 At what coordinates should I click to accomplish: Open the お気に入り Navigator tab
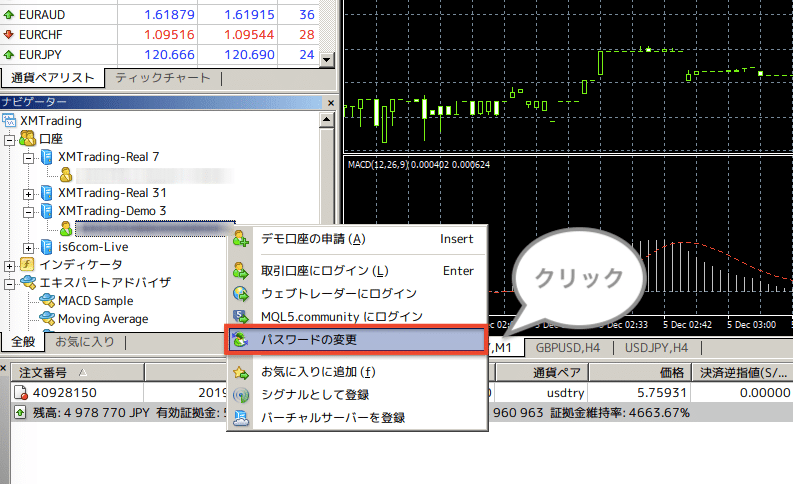point(85,342)
